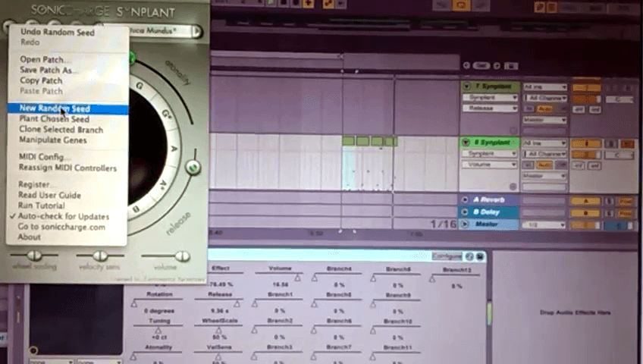The width and height of the screenshot is (643, 364).
Task: Click the circle icon below device thumbnail
Action: [33, 350]
